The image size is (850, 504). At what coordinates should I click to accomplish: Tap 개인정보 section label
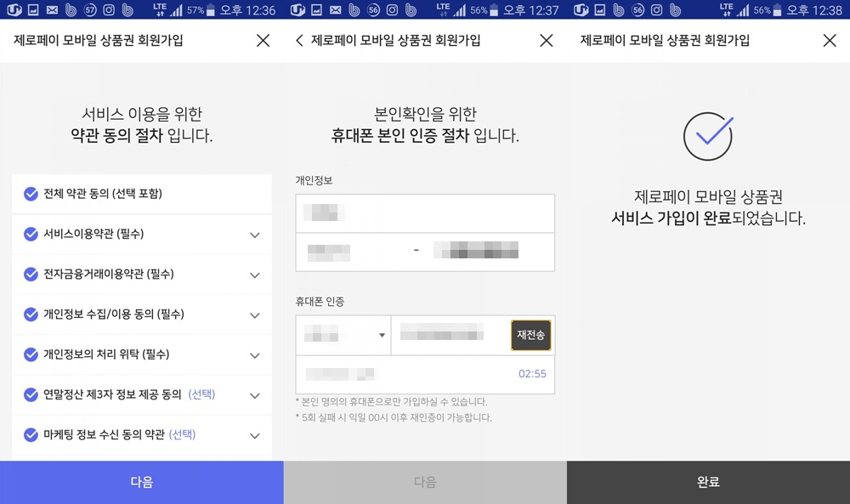[314, 180]
